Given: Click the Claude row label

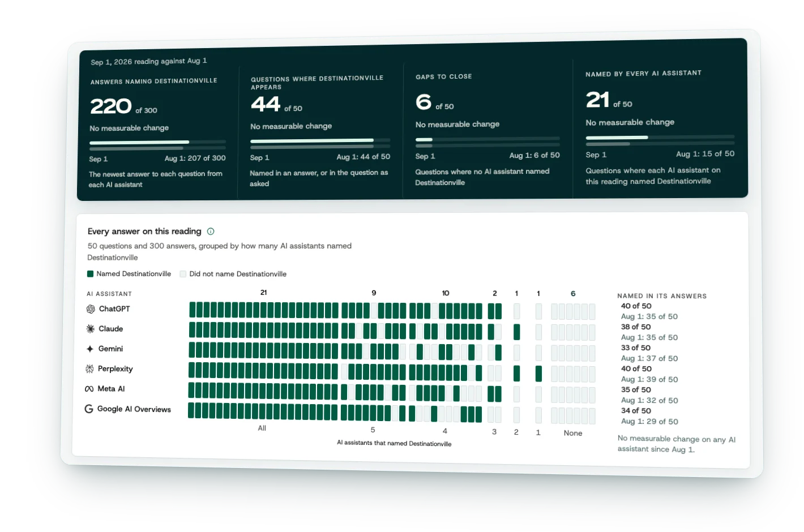Looking at the screenshot, I should 110,329.
